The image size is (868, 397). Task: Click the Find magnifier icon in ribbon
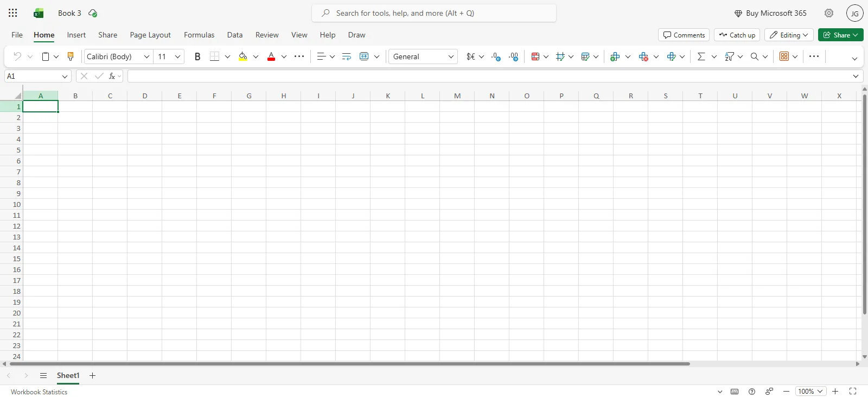click(x=755, y=56)
